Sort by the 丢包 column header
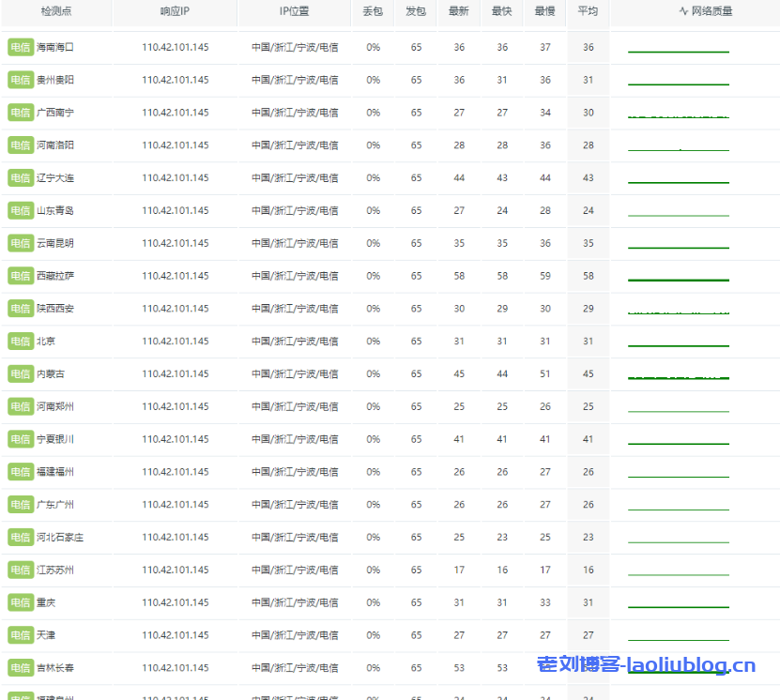The width and height of the screenshot is (780, 700). pos(373,11)
